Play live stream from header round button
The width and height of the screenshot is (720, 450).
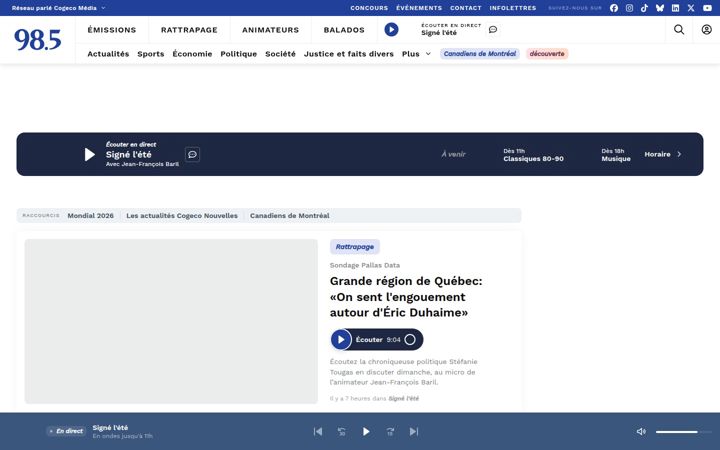[391, 30]
